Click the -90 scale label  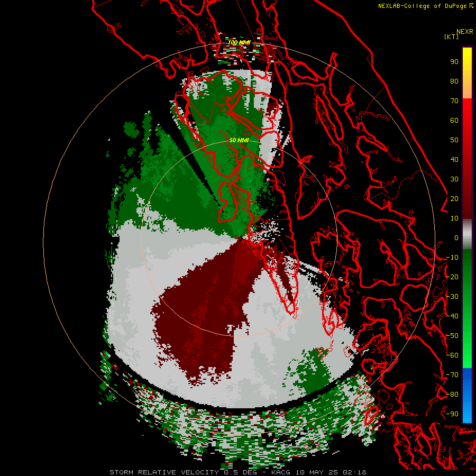452,414
